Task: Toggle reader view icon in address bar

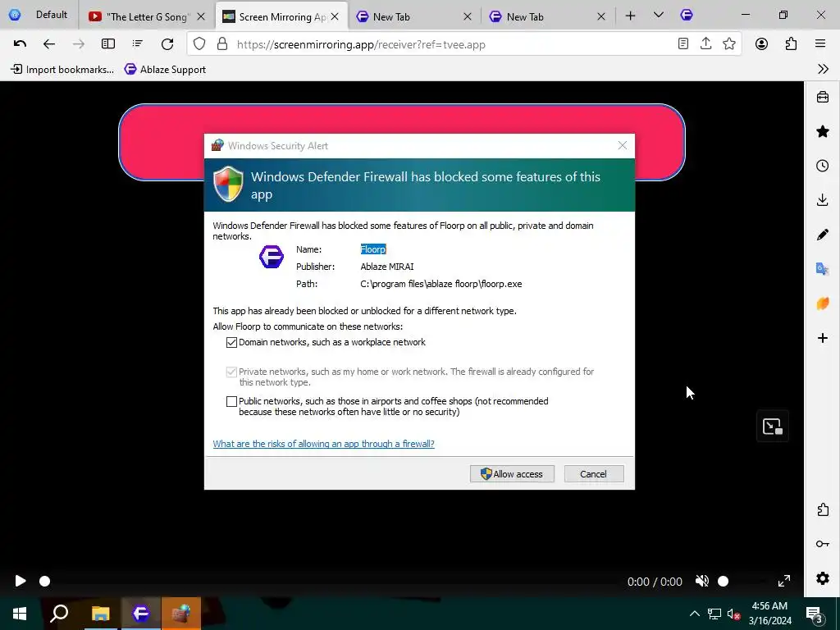Action: coord(683,44)
